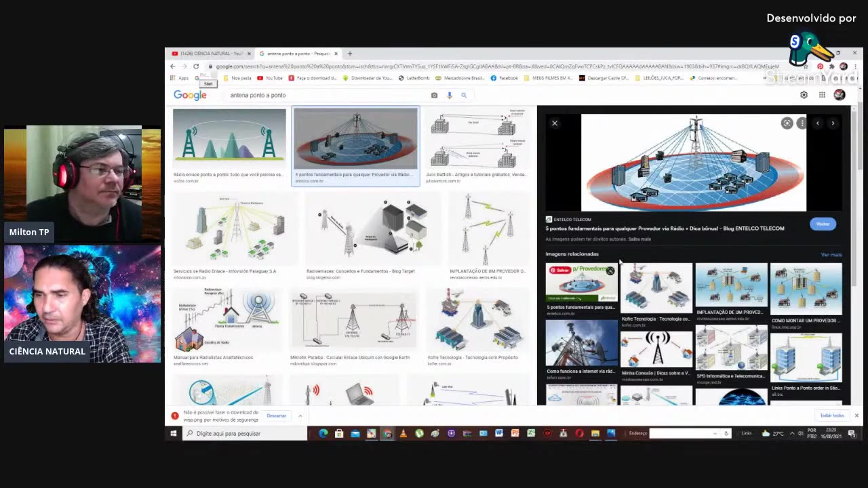This screenshot has height=488, width=868.
Task: Open VLC media player from taskbar
Action: click(x=403, y=433)
